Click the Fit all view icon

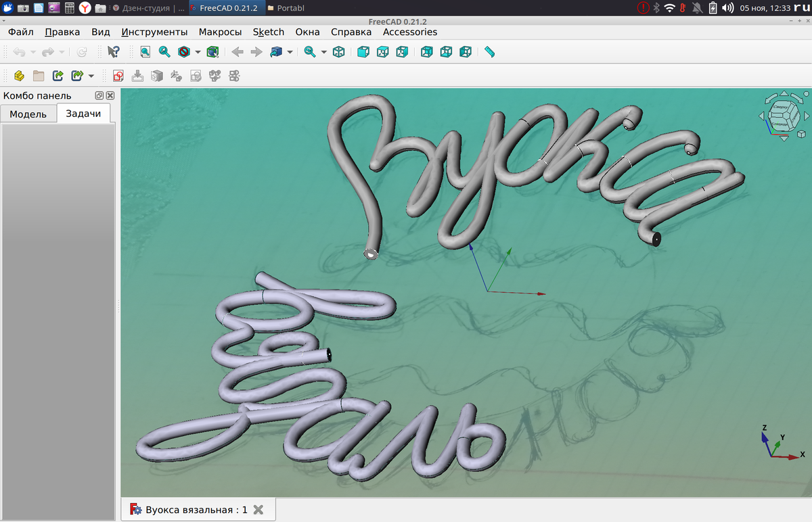[x=145, y=52]
